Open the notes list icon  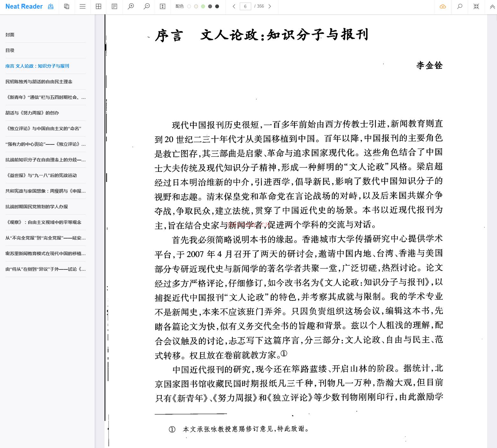[x=114, y=6]
